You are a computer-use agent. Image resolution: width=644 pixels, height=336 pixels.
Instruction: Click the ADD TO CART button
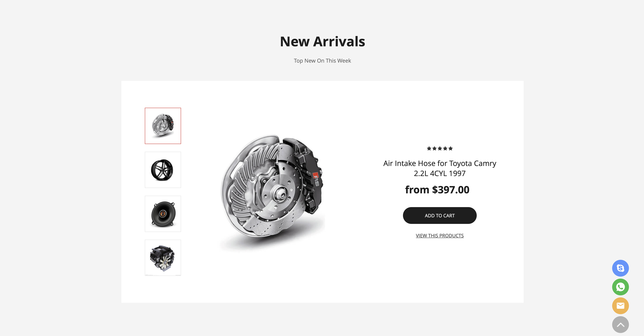click(x=440, y=215)
